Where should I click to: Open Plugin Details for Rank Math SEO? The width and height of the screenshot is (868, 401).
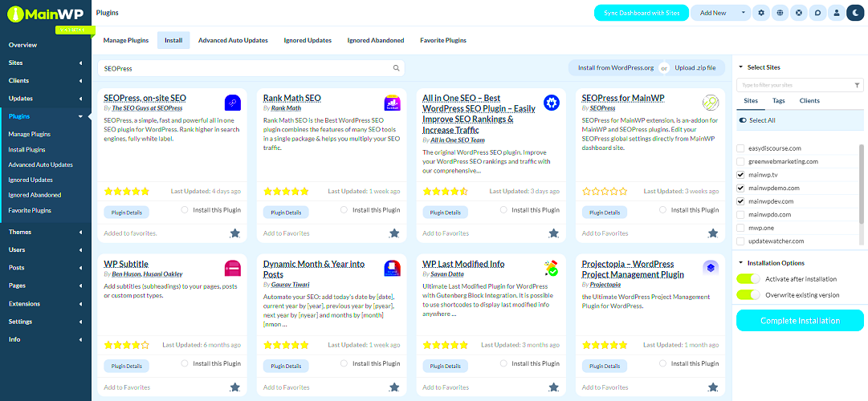(286, 213)
